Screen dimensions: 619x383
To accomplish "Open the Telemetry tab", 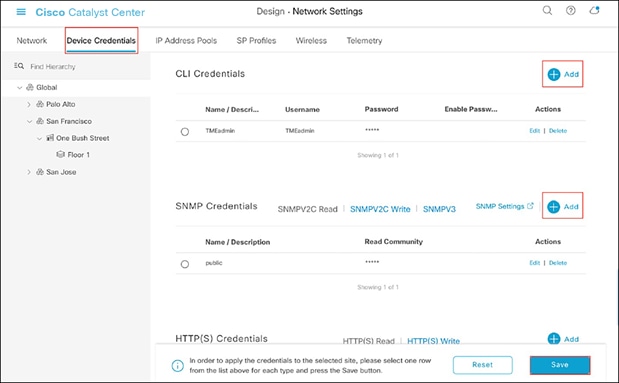I will tap(364, 40).
